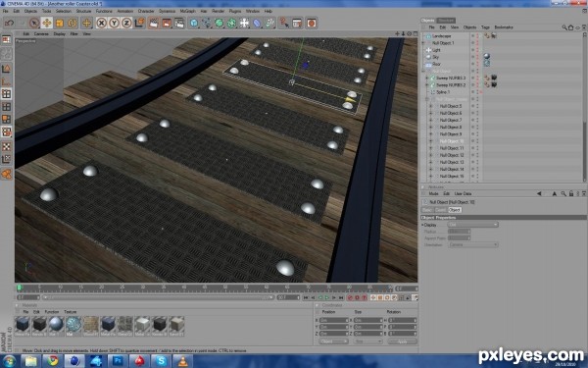Activate the Move tool
Screen dimensions: 588x368
coord(47,23)
